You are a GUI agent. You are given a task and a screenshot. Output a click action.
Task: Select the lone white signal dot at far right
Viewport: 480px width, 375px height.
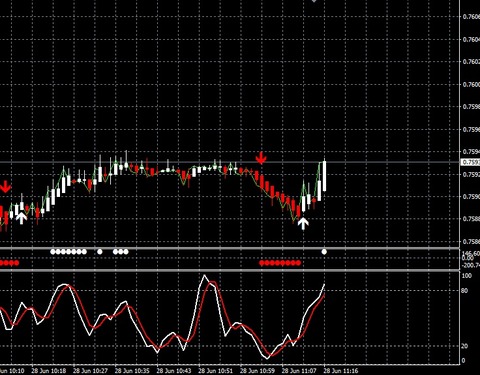click(324, 252)
